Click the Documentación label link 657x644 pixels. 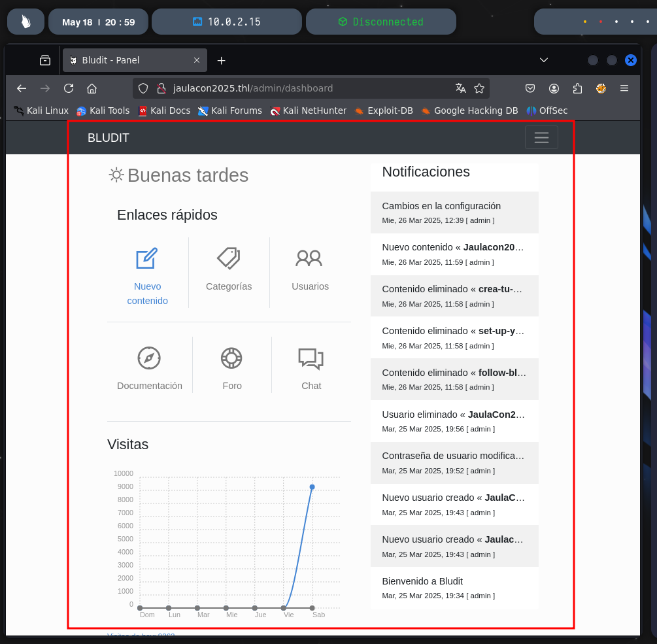point(150,386)
